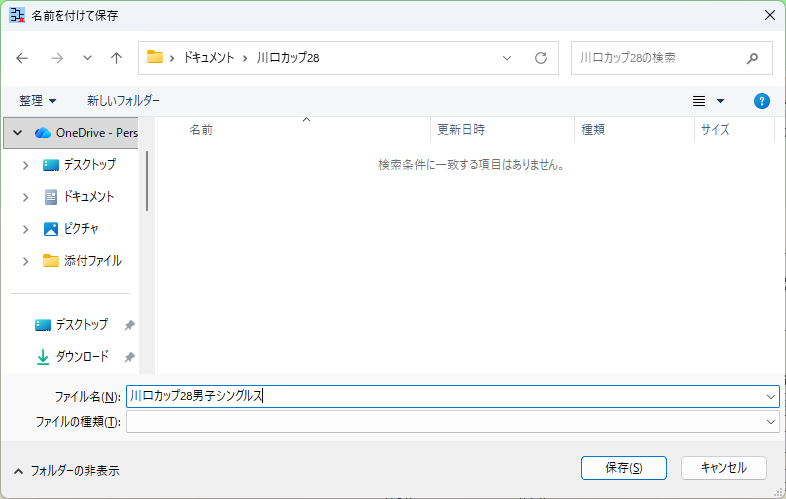Click the 川口カップ28の検索 search box

click(672, 58)
